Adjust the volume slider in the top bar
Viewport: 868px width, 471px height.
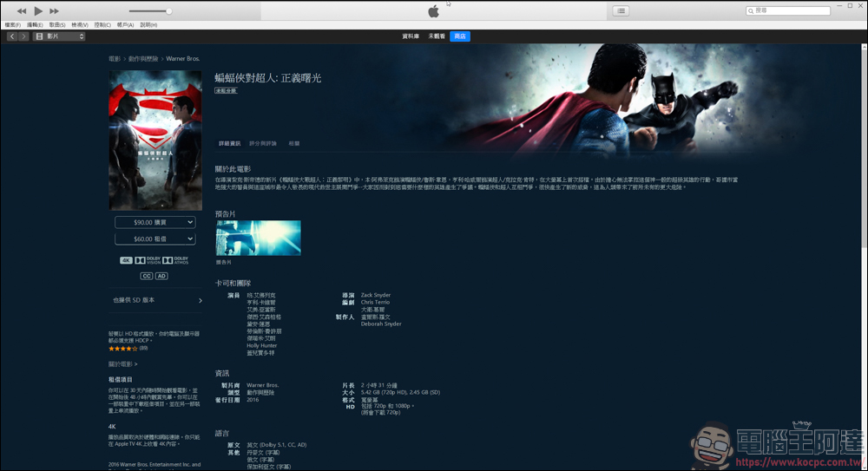click(x=168, y=11)
